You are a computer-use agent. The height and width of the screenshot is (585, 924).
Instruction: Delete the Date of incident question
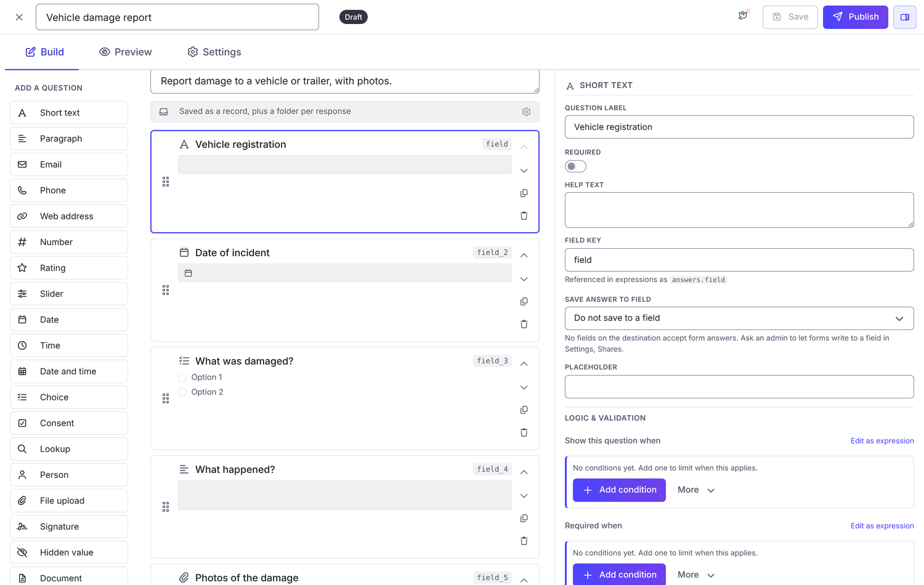pos(524,325)
